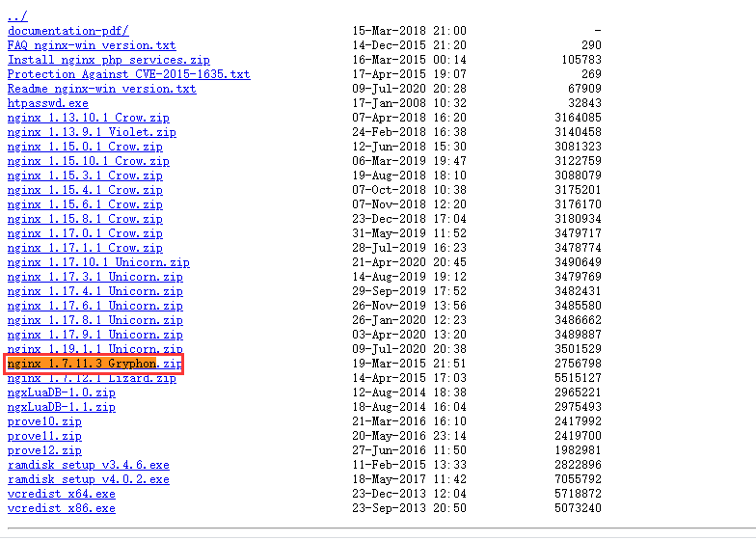The image size is (756, 541).
Task: Select date 15-Mar-2018 21:00
Action: click(x=409, y=31)
